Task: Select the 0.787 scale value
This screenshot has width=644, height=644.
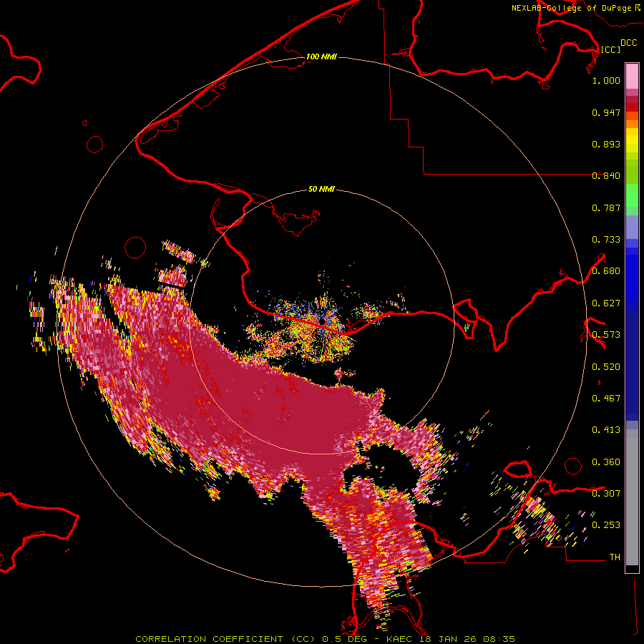Action: tap(606, 208)
